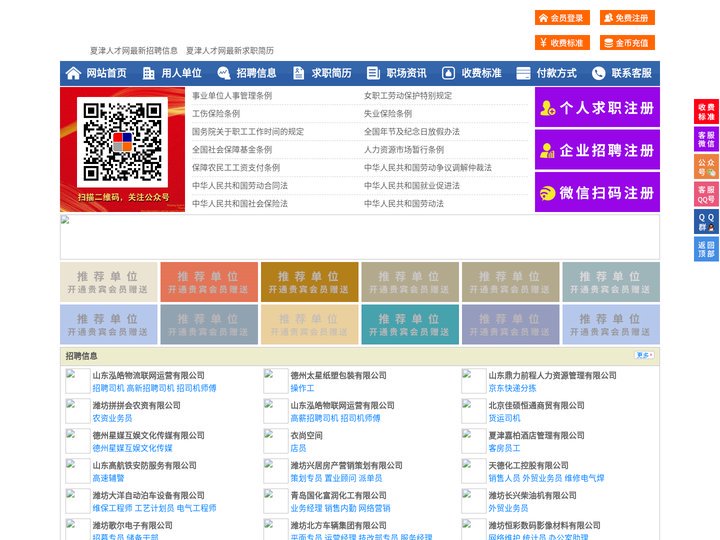Viewport: 720px width, 540px height.
Task: Click the logo thumbnail of 德州太星纸塑包装有限公司
Action: (276, 381)
